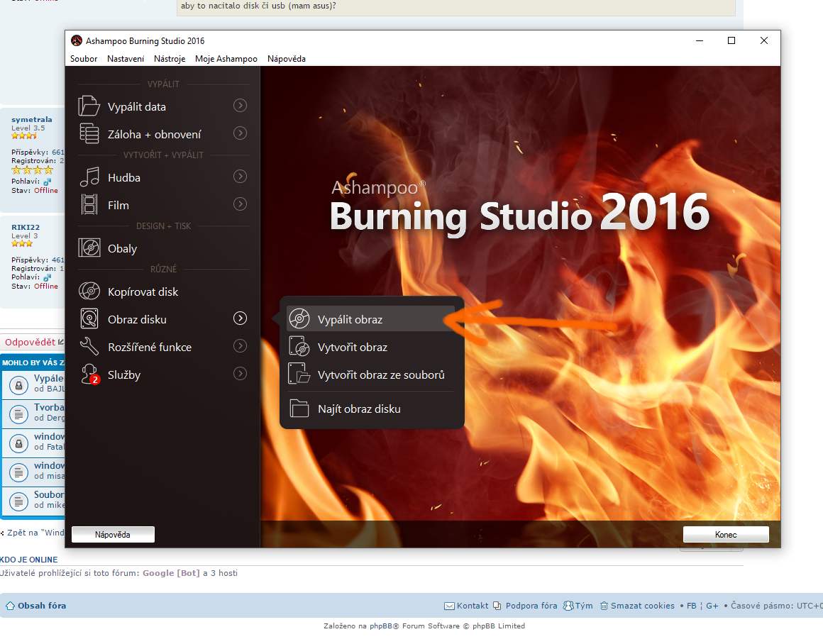Click the Film strip icon

click(89, 205)
